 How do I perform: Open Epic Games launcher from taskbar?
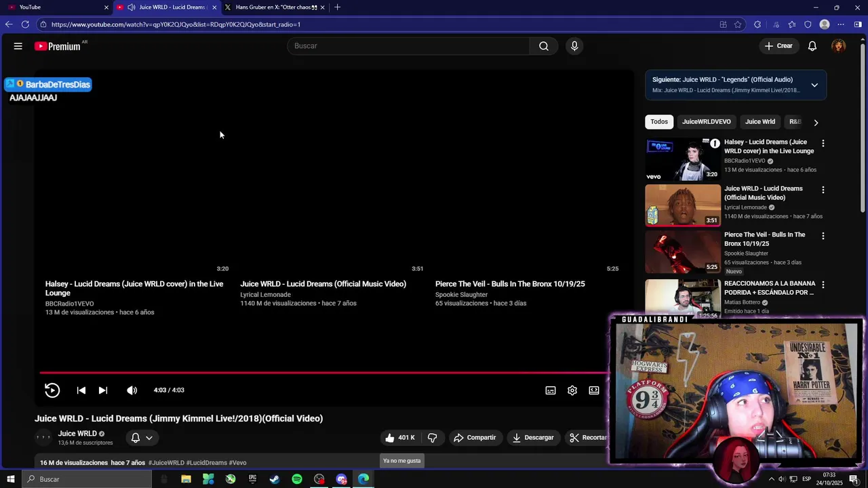252,479
